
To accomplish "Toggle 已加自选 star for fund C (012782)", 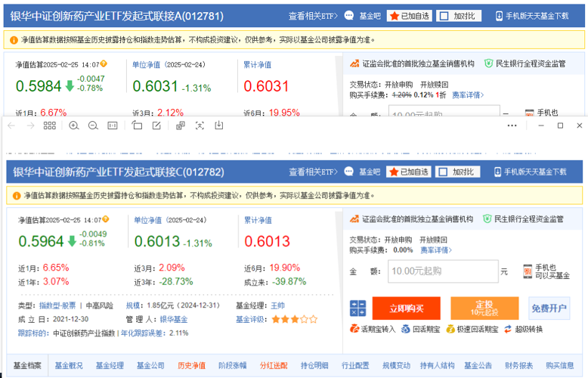I will tap(409, 172).
